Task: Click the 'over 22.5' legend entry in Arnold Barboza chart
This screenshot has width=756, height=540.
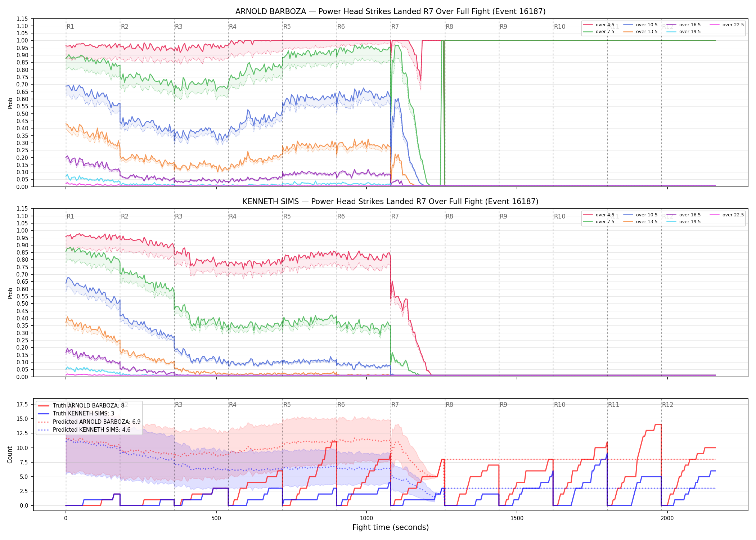Action: pos(726,25)
